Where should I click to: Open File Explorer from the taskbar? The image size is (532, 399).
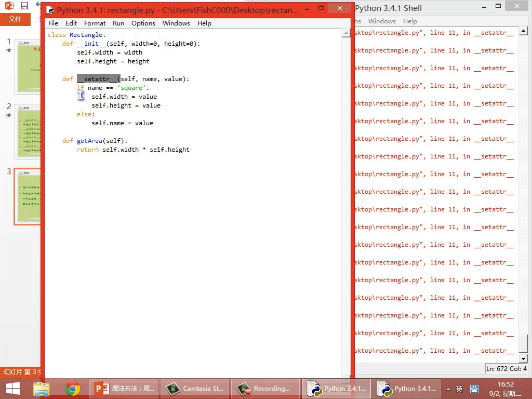pyautogui.click(x=42, y=388)
